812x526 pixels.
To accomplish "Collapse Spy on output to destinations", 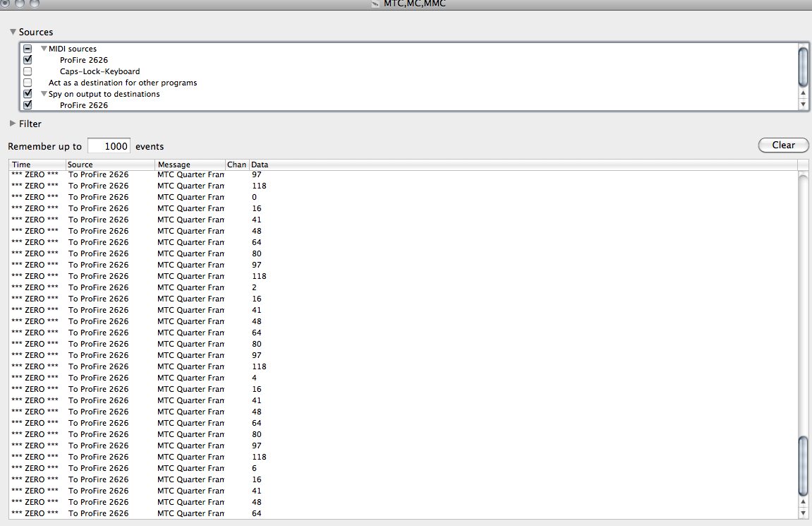I will [44, 94].
